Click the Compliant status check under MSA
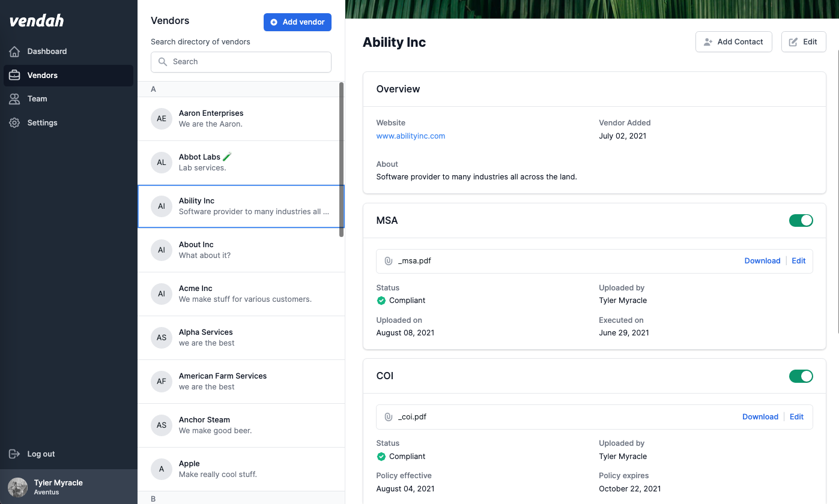This screenshot has height=504, width=839. coord(381,301)
